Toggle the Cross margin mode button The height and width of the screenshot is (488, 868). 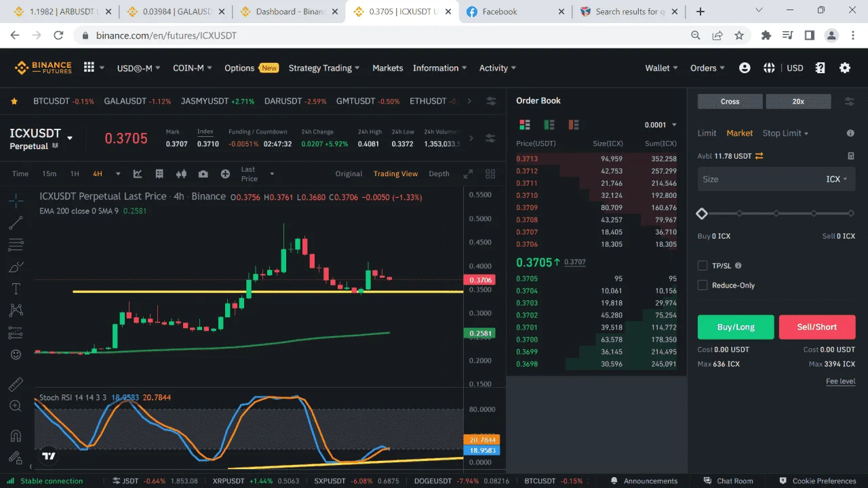730,101
